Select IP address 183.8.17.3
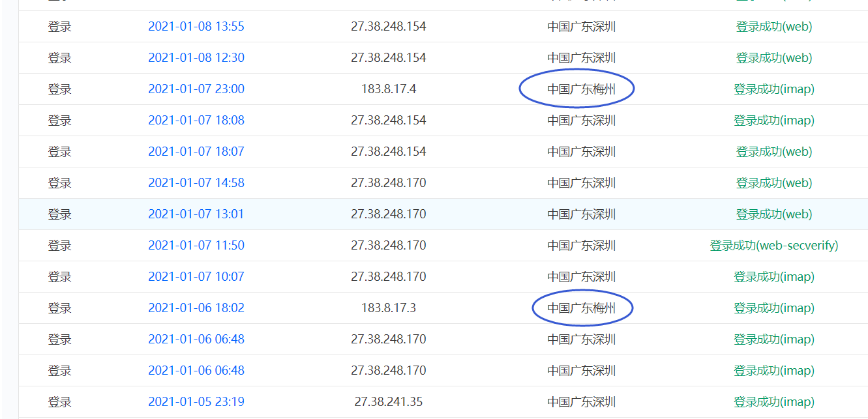Viewport: 868px width, 419px height. click(x=388, y=308)
